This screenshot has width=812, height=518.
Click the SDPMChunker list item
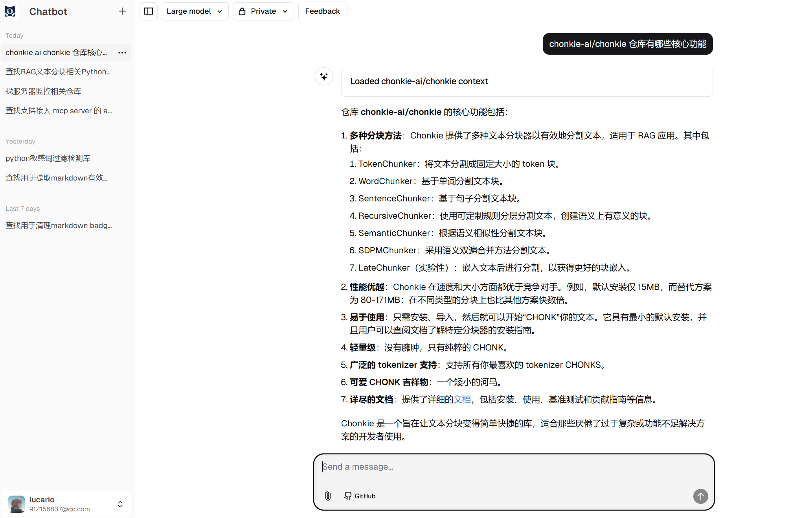click(450, 251)
